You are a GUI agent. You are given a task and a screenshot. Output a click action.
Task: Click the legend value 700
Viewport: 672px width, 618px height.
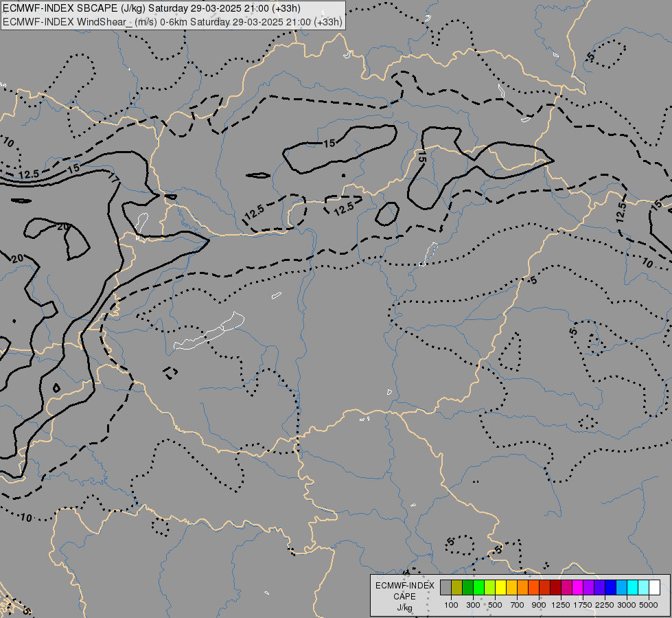coord(518,605)
